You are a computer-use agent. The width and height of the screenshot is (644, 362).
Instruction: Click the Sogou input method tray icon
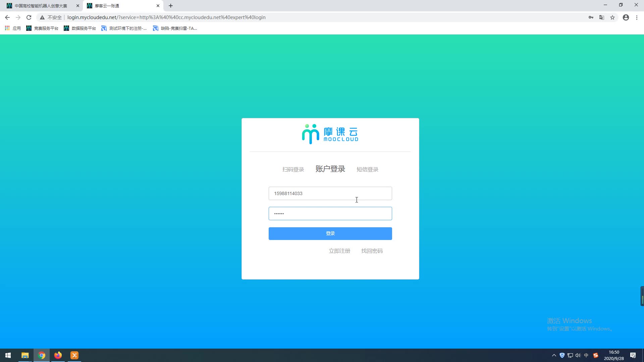[x=596, y=355]
